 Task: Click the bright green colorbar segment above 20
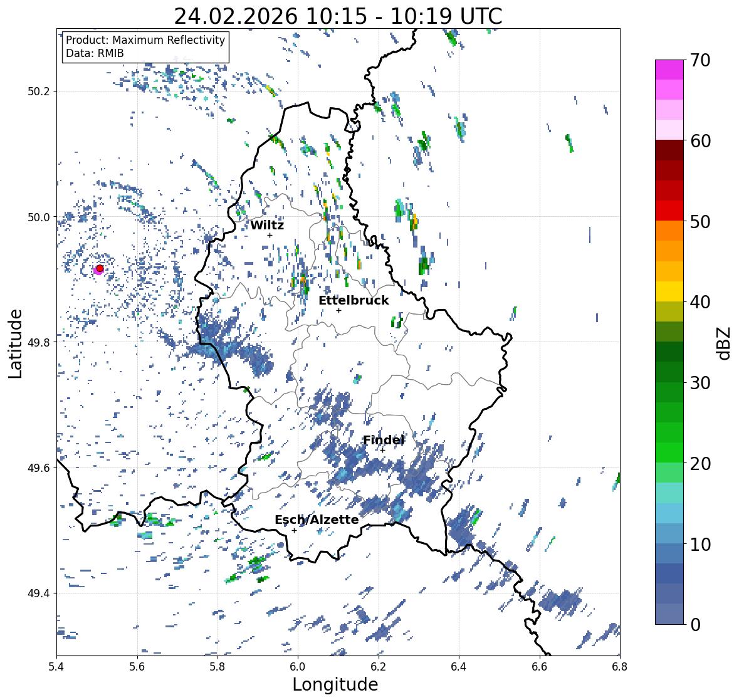click(669, 452)
